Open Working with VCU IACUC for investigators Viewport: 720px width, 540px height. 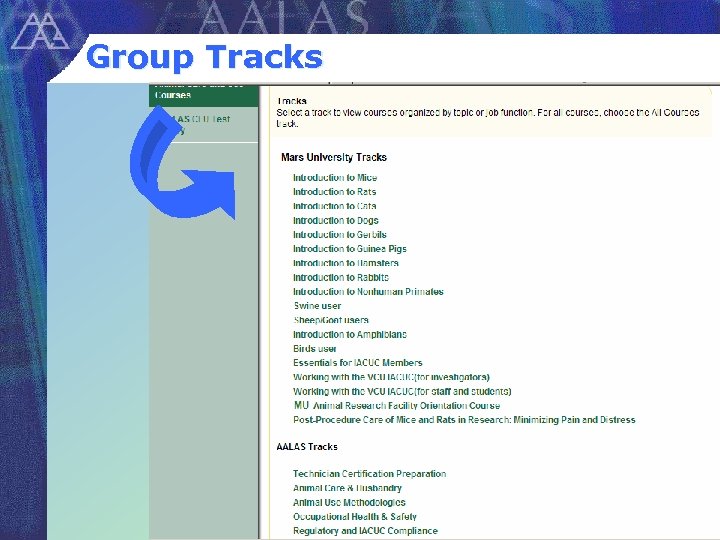pos(391,377)
